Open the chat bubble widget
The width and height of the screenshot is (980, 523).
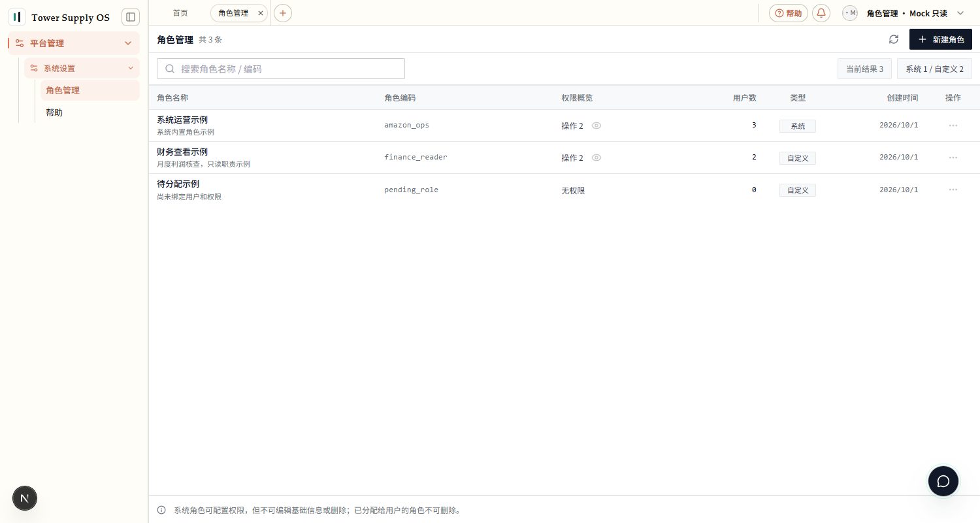[943, 481]
